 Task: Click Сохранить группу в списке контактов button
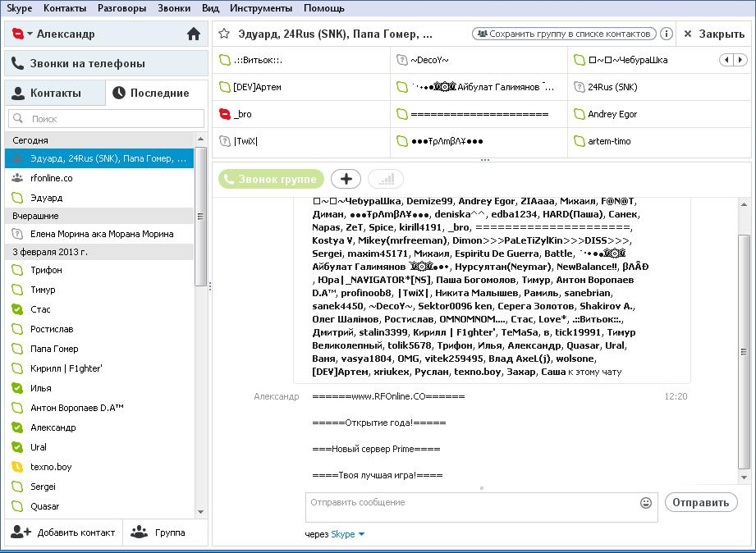564,34
